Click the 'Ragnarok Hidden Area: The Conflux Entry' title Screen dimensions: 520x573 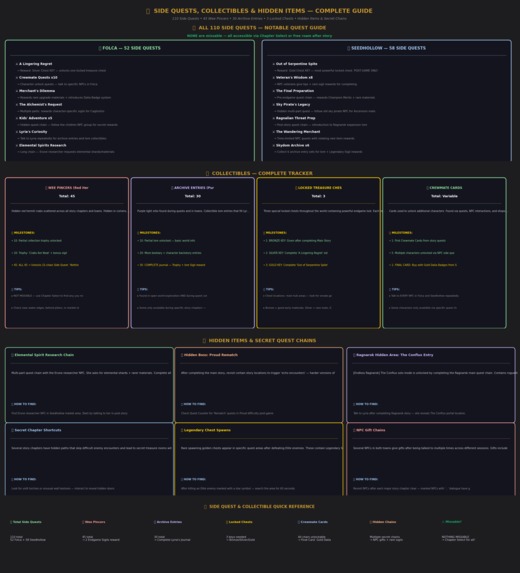coord(392,355)
